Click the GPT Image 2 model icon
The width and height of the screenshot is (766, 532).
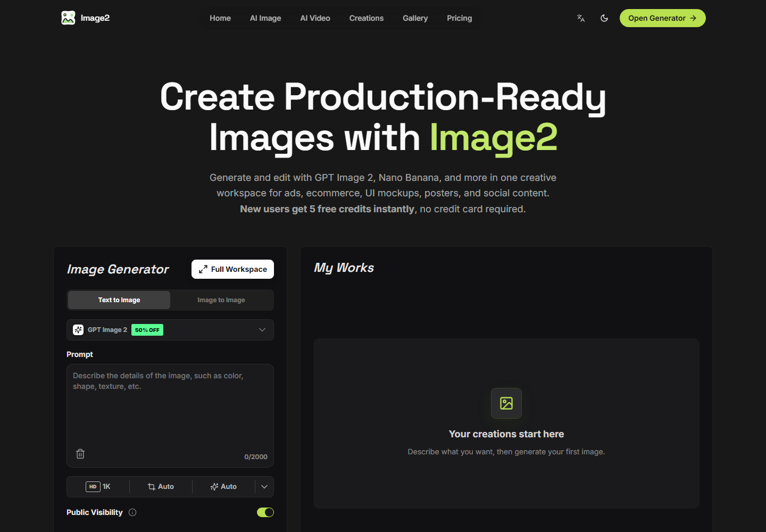pyautogui.click(x=78, y=330)
